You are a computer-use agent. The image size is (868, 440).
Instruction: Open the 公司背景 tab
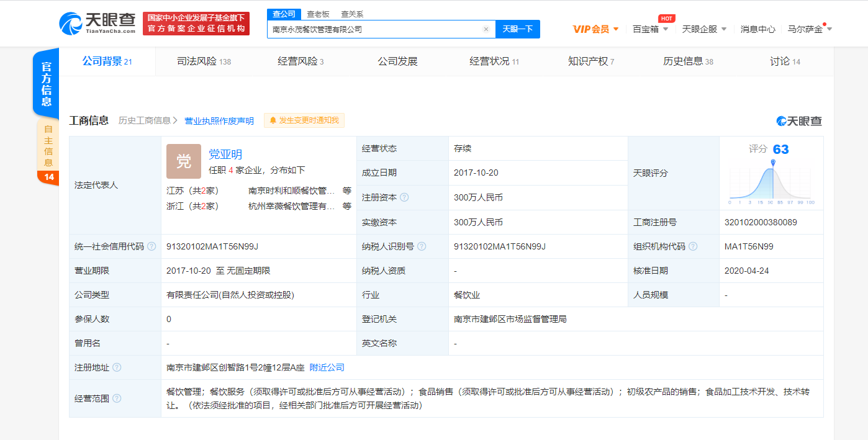coord(107,61)
